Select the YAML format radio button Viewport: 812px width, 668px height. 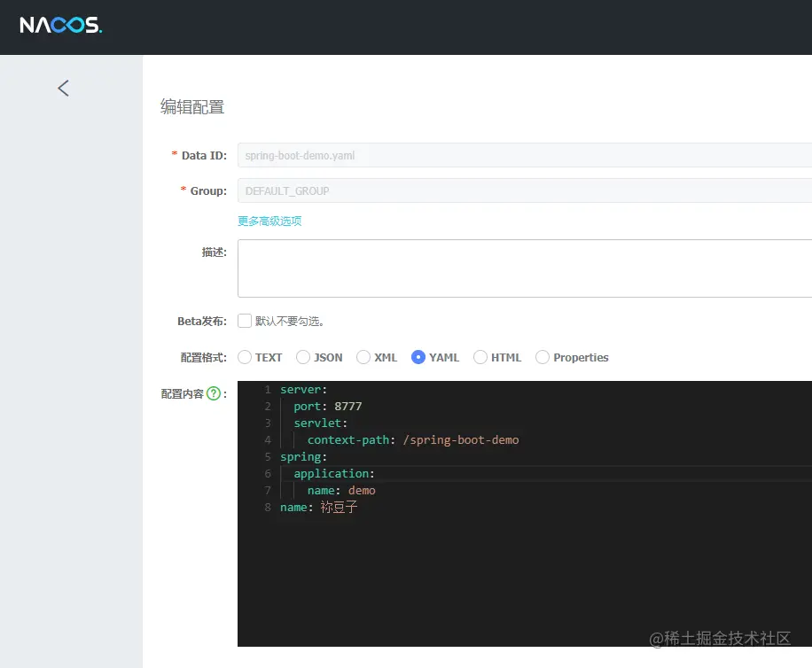pos(418,358)
